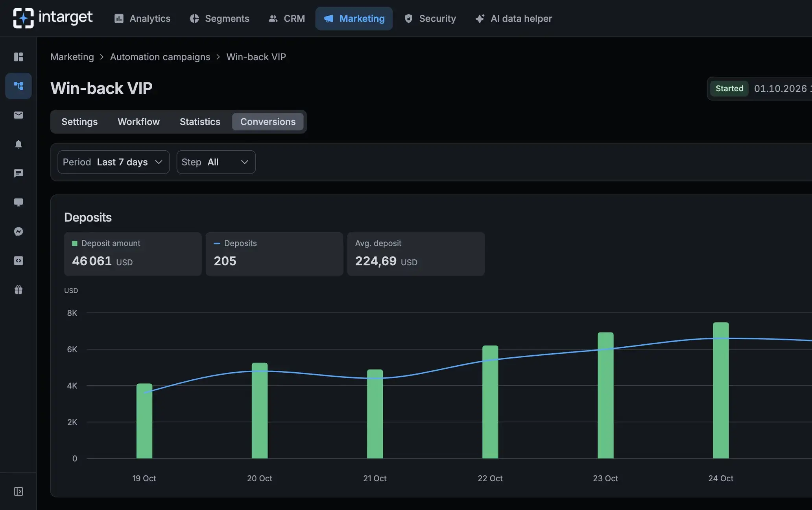Open the email envelope sidebar icon

pyautogui.click(x=18, y=115)
